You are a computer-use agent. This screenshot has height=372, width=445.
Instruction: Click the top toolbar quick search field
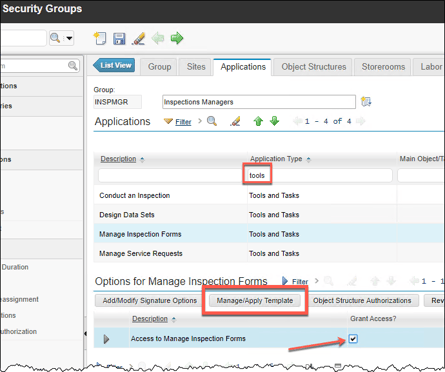click(23, 38)
